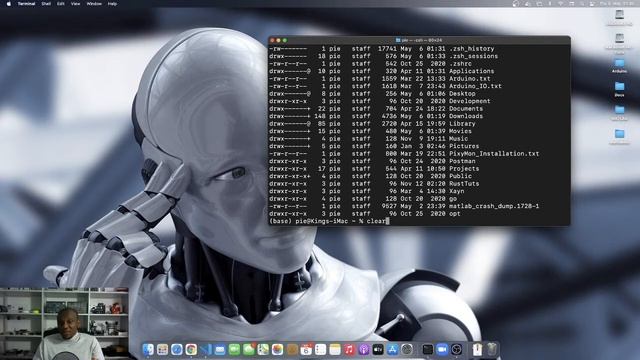640x360 pixels.
Task: Click 'Library' in the Terminal listing
Action: coord(462,124)
